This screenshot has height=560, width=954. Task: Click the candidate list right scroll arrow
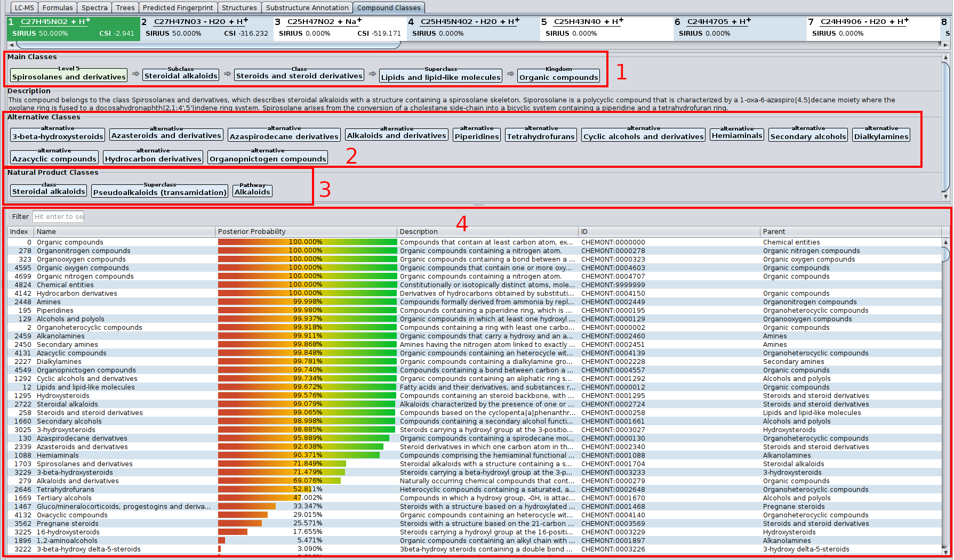point(946,45)
